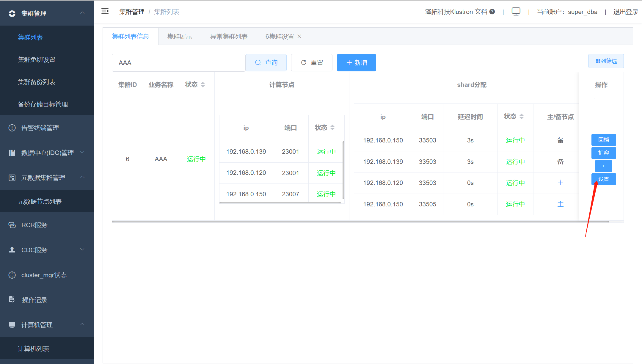Click the 新增 add button

(x=356, y=62)
